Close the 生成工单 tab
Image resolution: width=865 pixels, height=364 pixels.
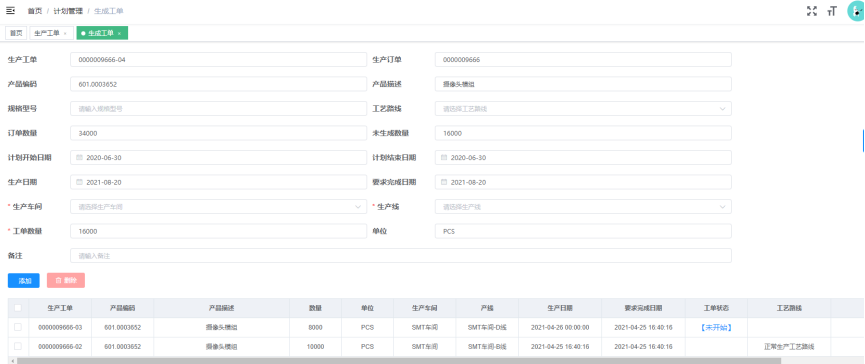pyautogui.click(x=119, y=34)
